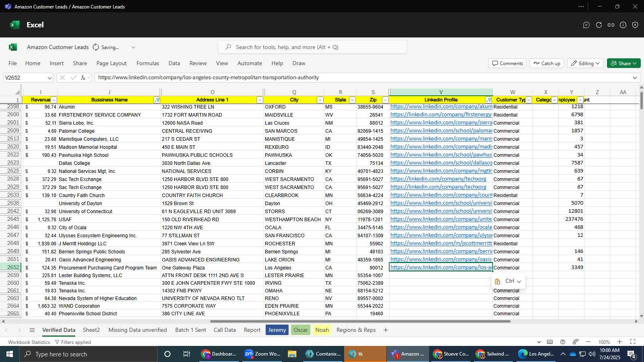Select row header 2652
644x362 pixels.
coord(11,267)
